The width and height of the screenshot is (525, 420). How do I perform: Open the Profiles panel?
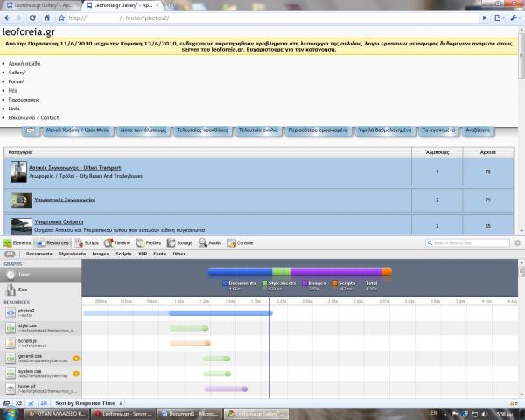point(149,242)
